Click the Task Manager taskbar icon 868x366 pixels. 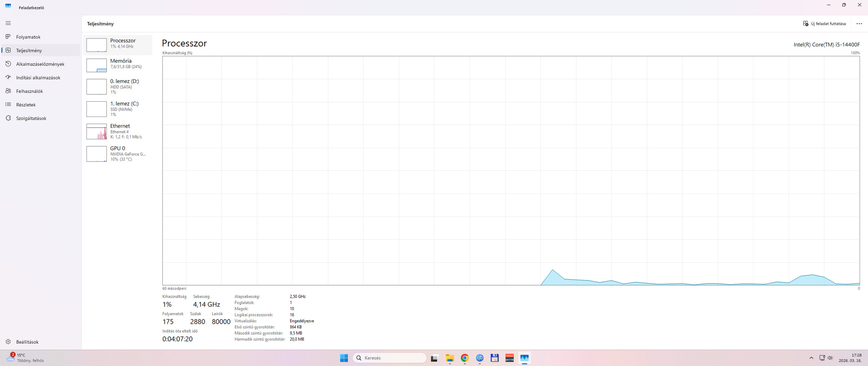pyautogui.click(x=525, y=358)
